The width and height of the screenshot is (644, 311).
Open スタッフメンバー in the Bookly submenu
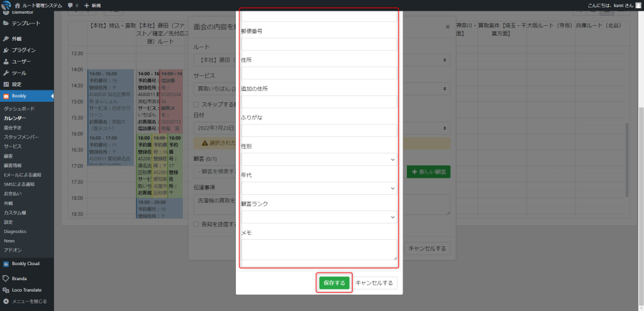[x=21, y=136]
